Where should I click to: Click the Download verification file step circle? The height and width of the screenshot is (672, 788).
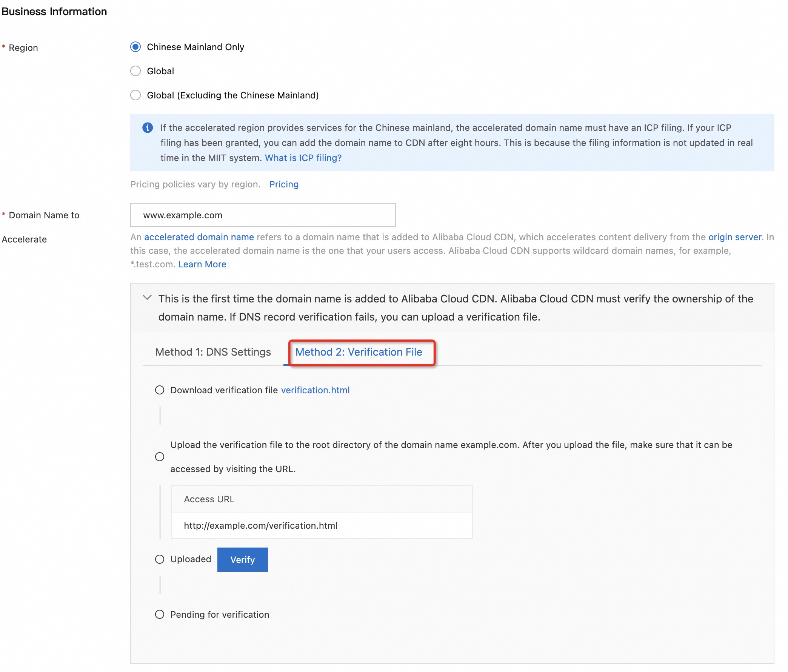(x=160, y=390)
